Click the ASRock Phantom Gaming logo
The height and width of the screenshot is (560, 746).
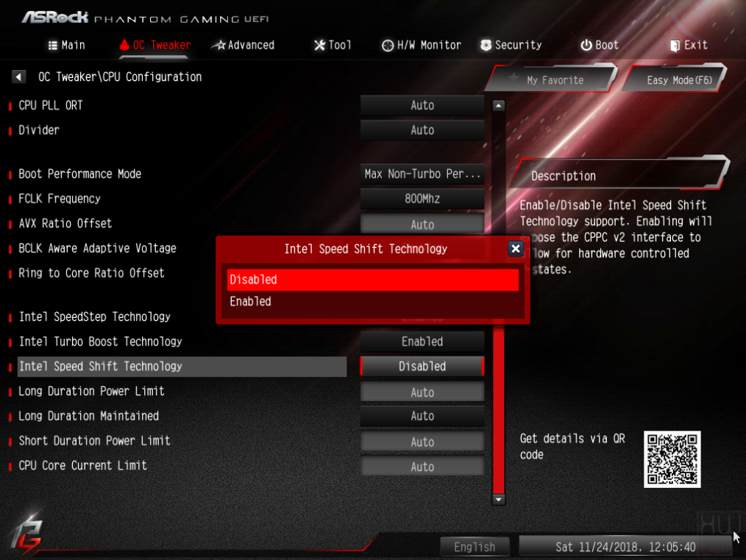click(x=145, y=18)
